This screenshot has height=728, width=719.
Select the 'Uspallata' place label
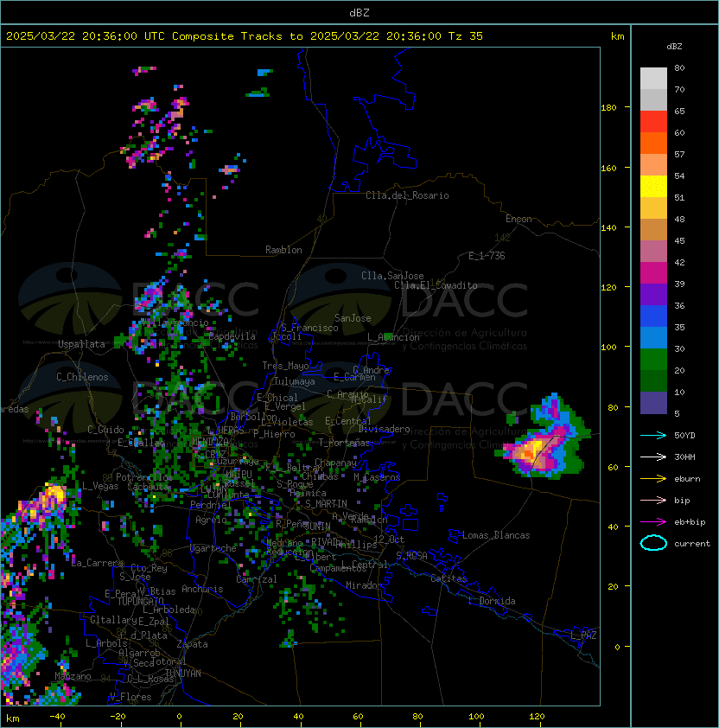click(x=81, y=344)
